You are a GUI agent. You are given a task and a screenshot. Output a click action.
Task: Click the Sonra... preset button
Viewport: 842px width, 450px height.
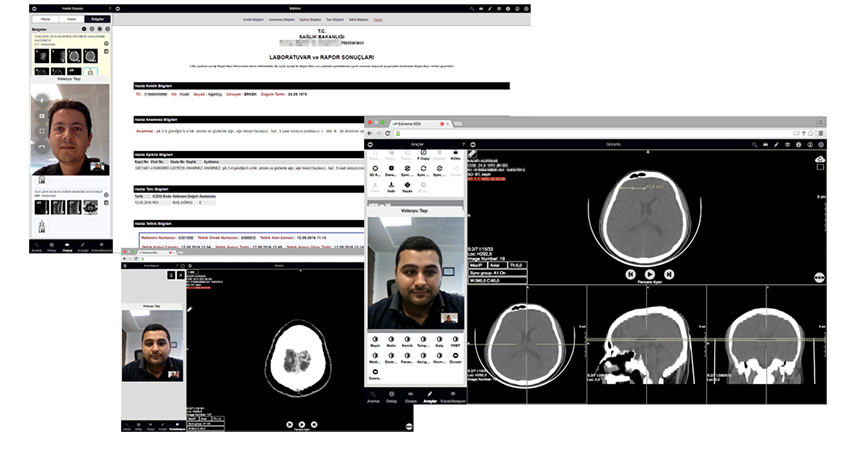pyautogui.click(x=375, y=374)
